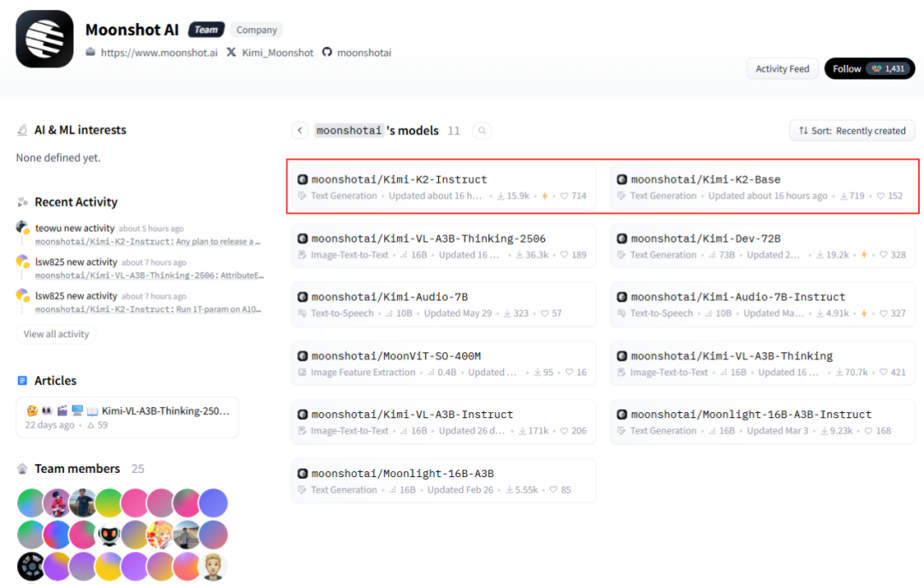
Task: Click the inference lightning icon on Kimi-Dev-72B
Action: tap(864, 255)
